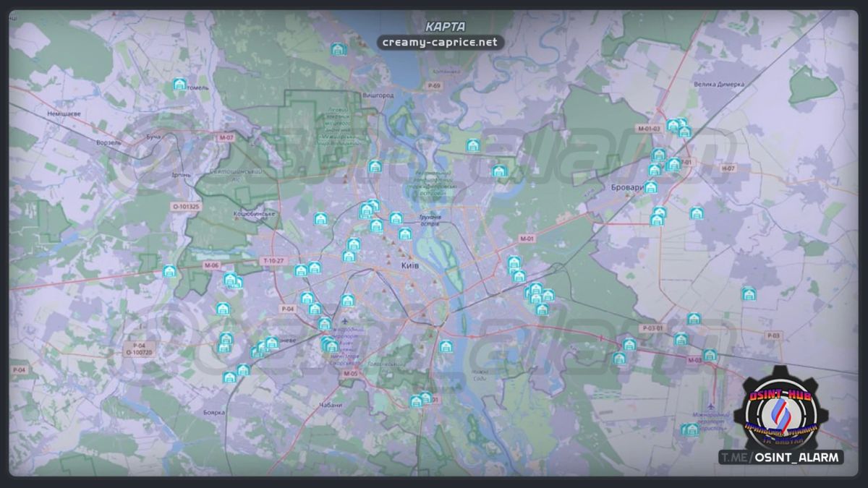
Task: Select the marker left of М-03 road badge
Action: (x=681, y=339)
